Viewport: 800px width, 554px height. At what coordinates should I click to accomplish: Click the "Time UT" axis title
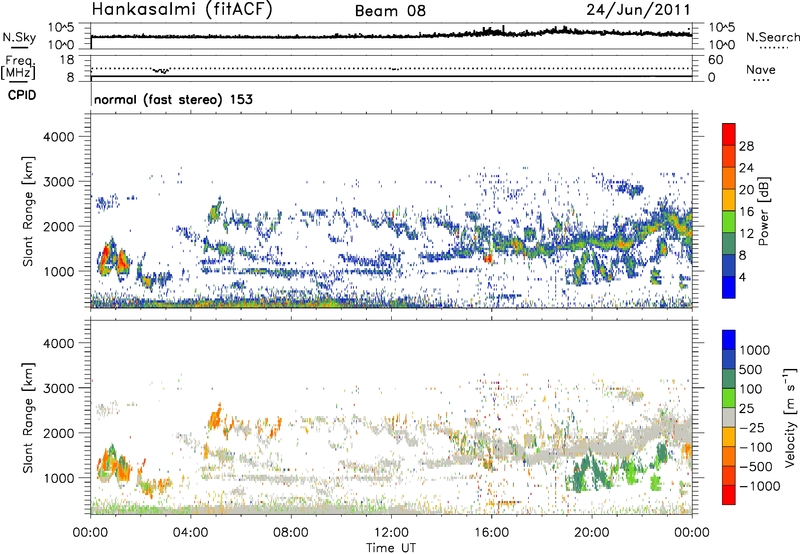(x=391, y=548)
